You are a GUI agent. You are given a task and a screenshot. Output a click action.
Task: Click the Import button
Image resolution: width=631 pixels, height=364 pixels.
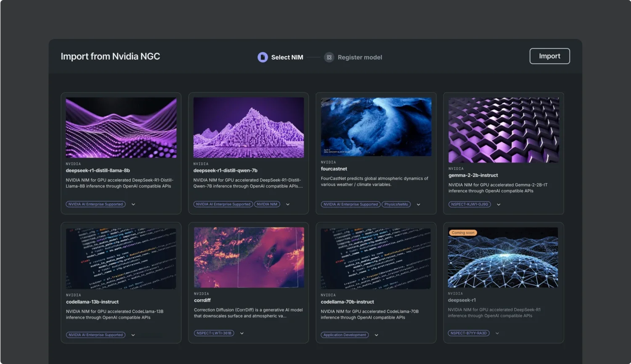coord(549,56)
